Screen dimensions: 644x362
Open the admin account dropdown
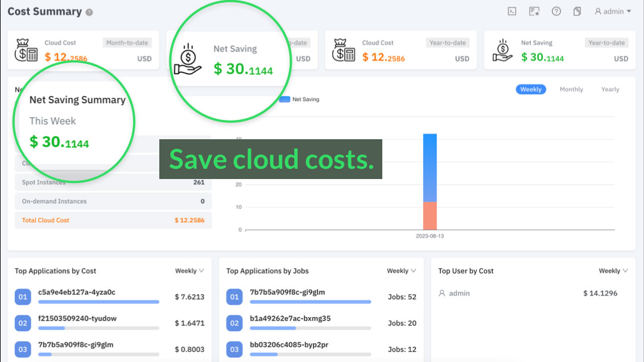click(x=613, y=11)
